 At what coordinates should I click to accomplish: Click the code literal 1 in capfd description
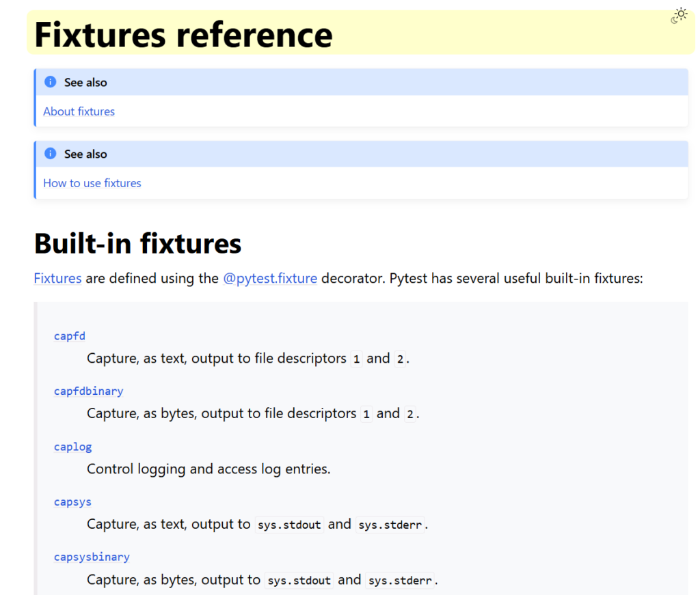356,359
